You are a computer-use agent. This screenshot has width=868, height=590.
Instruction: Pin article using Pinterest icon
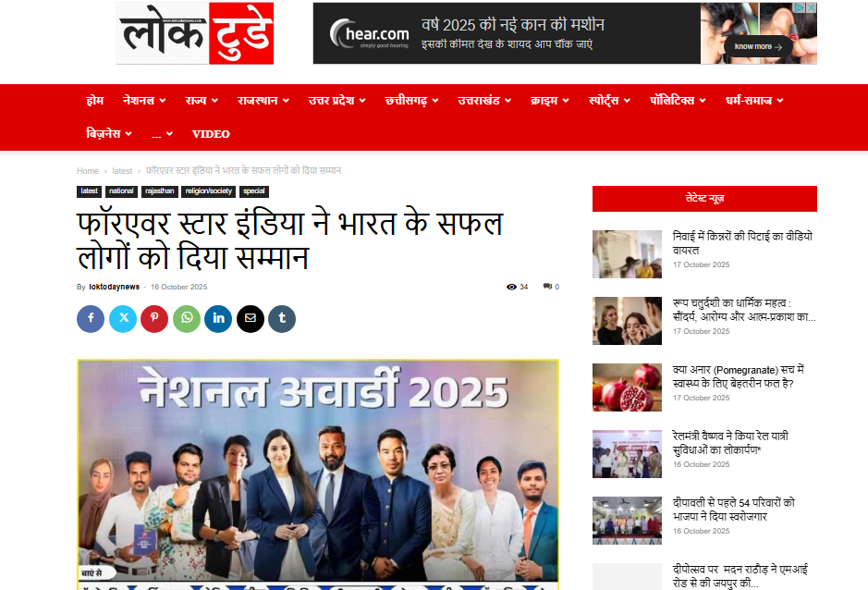coord(154,318)
